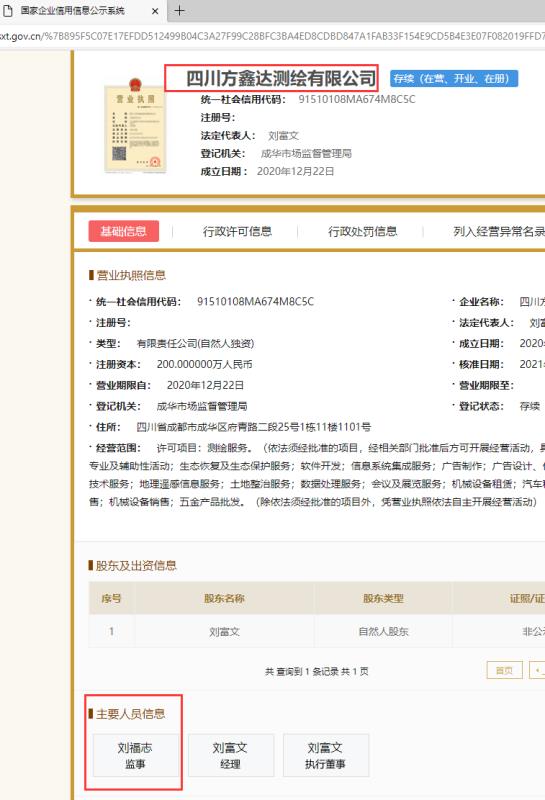Image resolution: width=545 pixels, height=800 pixels.
Task: Switch to the 基础信息 tab
Action: coord(123,231)
